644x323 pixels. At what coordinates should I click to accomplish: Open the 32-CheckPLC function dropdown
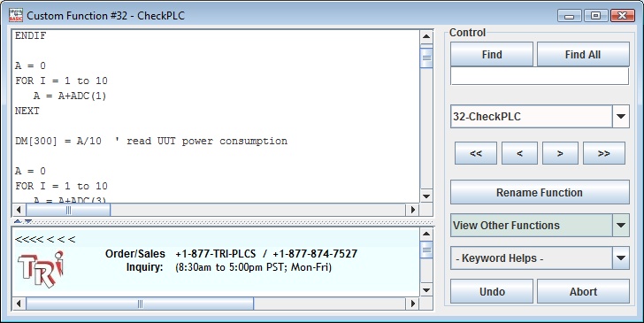click(x=621, y=116)
